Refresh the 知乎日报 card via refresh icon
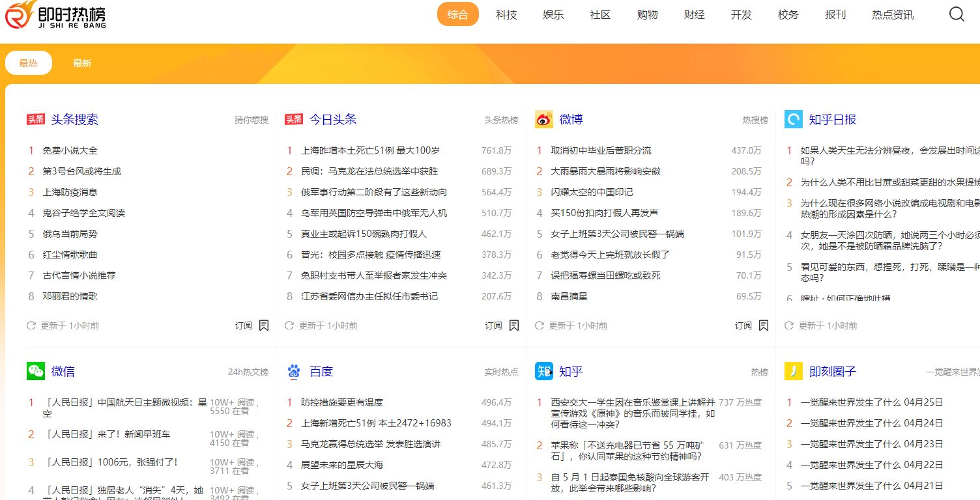The image size is (980, 500). pos(789,325)
